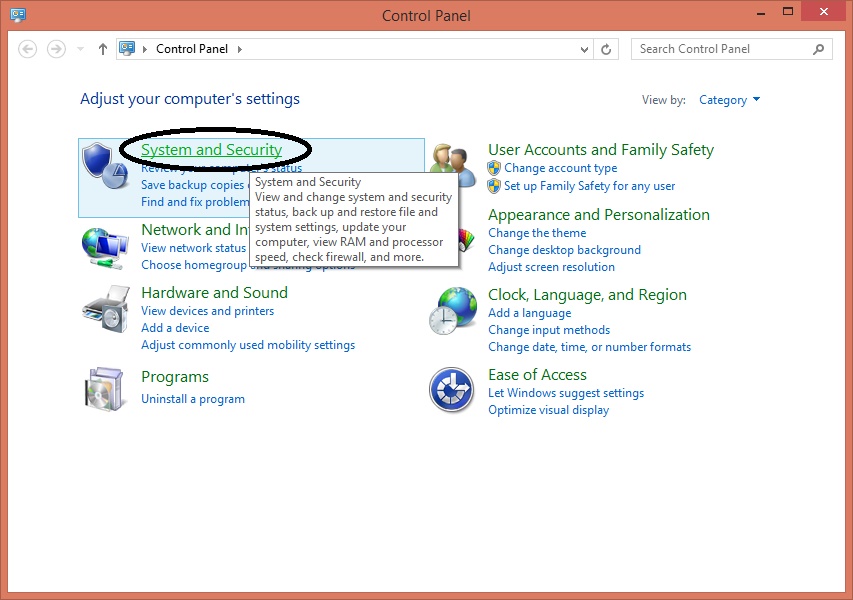The image size is (853, 600).
Task: Open Appearance and Personalization category
Action: (599, 215)
